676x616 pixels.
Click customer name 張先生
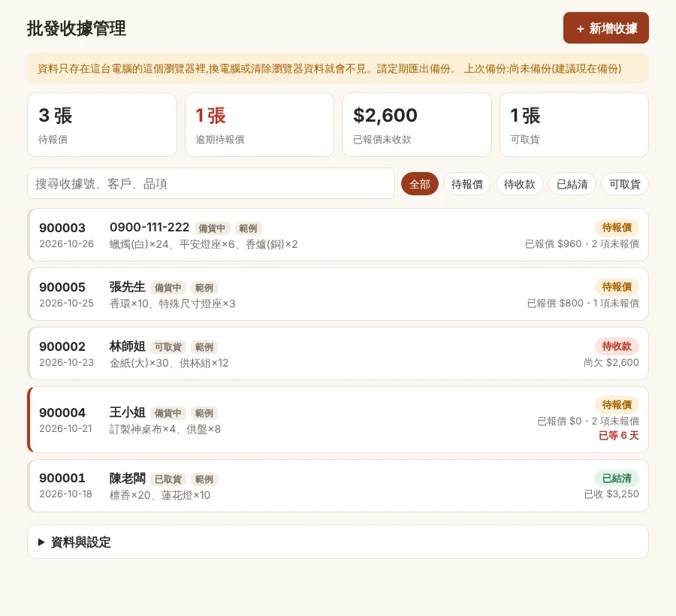click(127, 287)
